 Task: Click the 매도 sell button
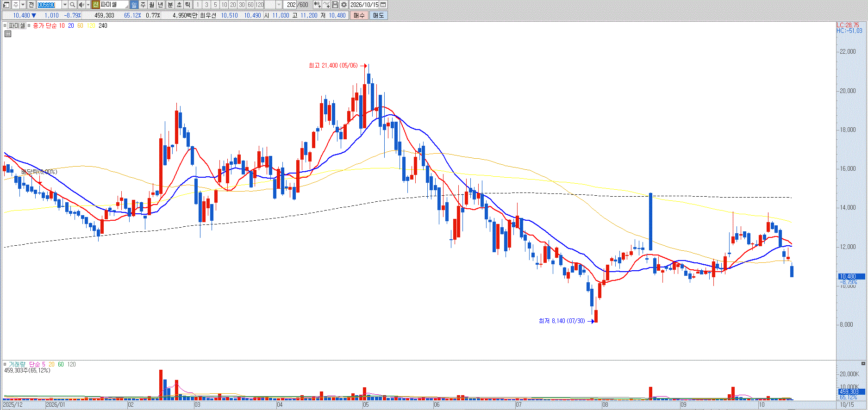coord(379,15)
